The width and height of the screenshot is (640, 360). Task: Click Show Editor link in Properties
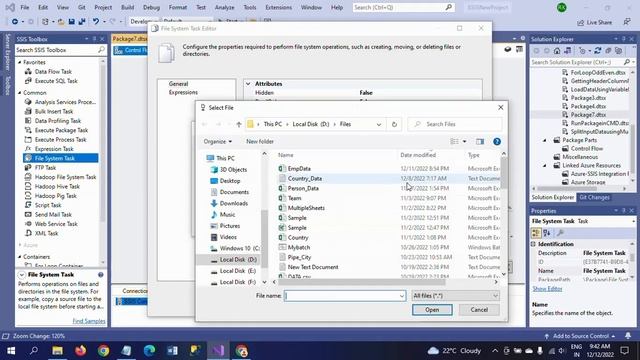point(547,289)
